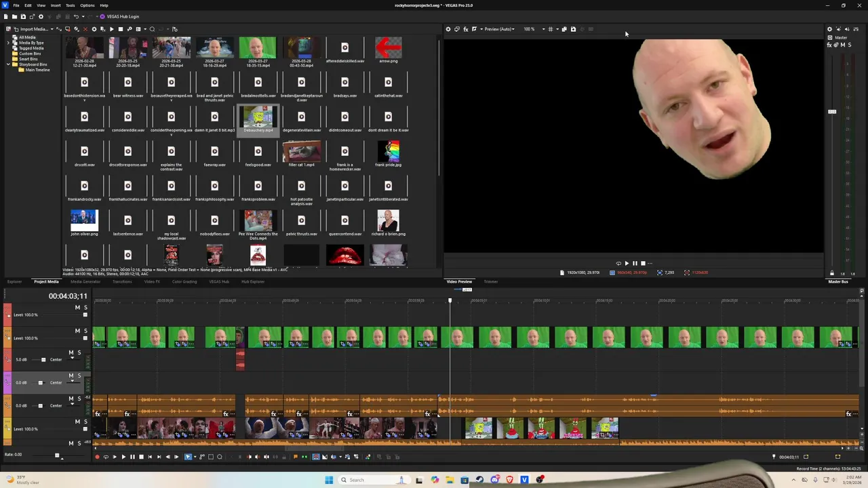Solo the top red video track

[85, 308]
